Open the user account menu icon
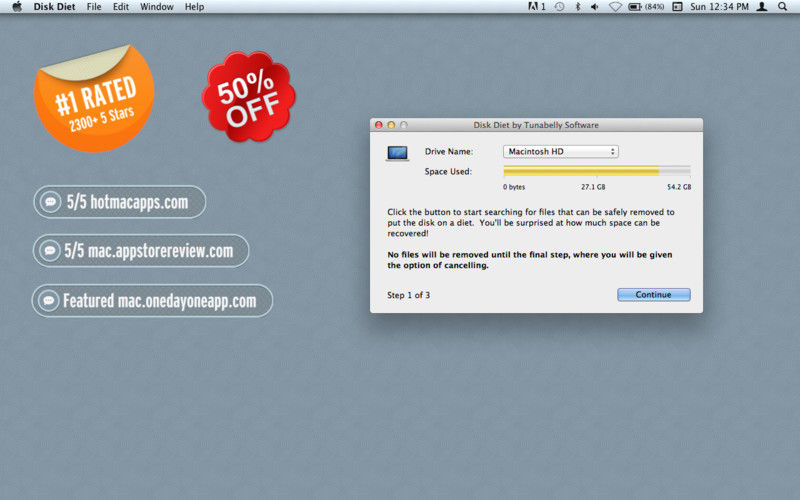Screen dimensions: 800x500 coord(762,7)
